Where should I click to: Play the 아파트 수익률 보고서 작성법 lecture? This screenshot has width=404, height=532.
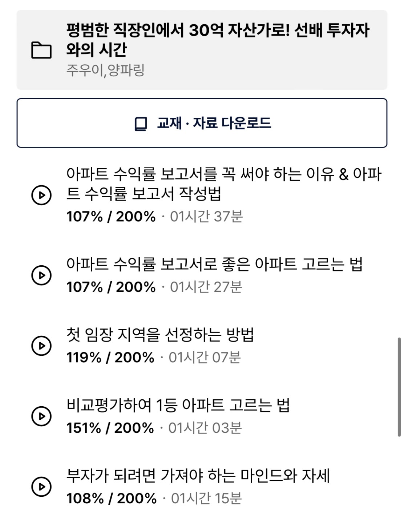click(x=41, y=195)
